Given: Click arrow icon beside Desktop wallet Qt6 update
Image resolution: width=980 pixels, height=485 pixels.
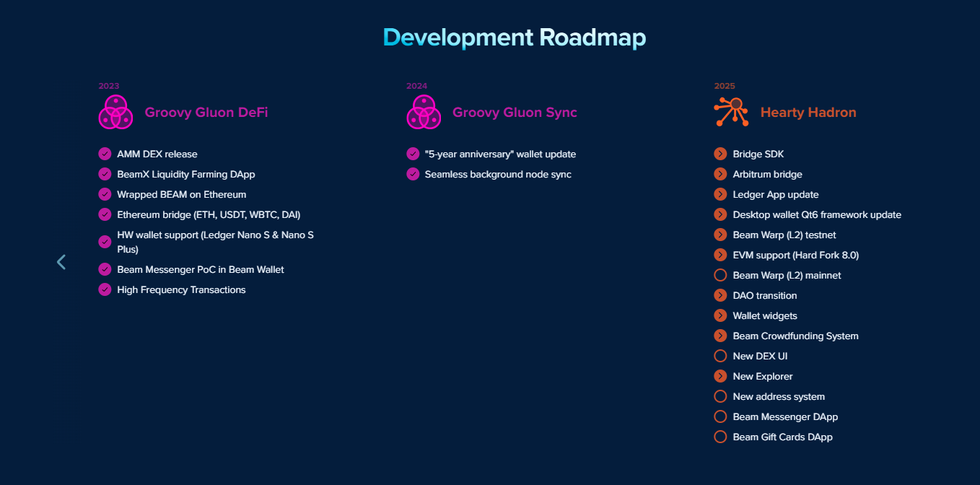Looking at the screenshot, I should [720, 214].
